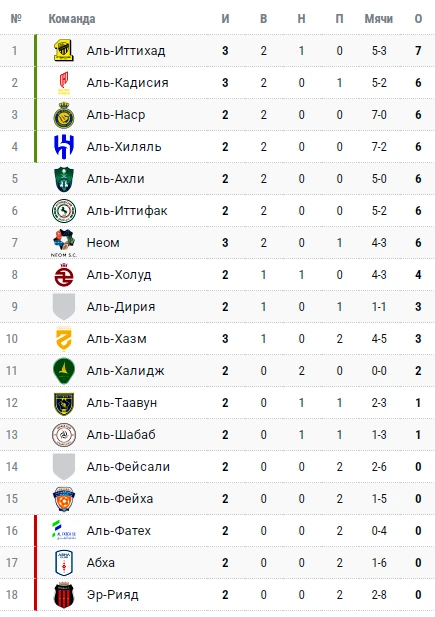This screenshot has height=617, width=435.
Task: Click the Al-Taawoun dark shield logo
Action: point(64,403)
